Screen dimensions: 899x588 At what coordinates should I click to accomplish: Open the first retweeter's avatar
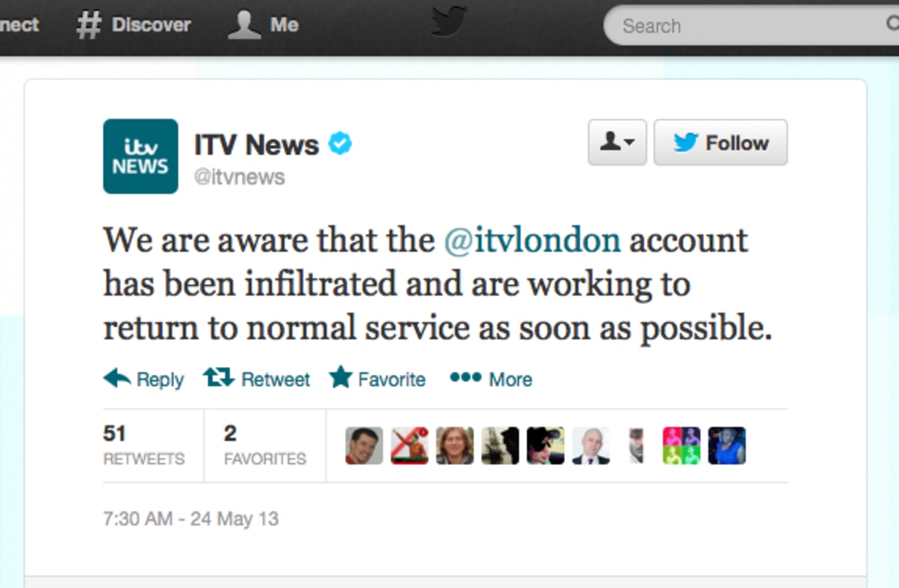click(x=364, y=445)
